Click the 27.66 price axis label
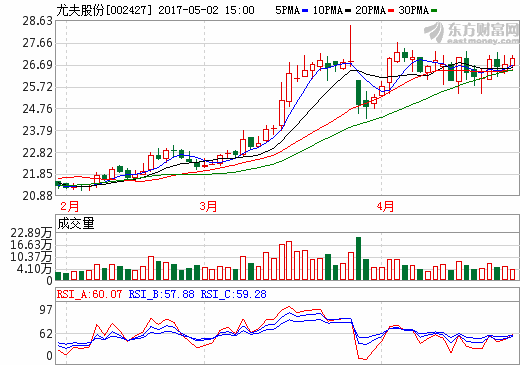Viewport: 520px width, 365px height. [x=37, y=43]
